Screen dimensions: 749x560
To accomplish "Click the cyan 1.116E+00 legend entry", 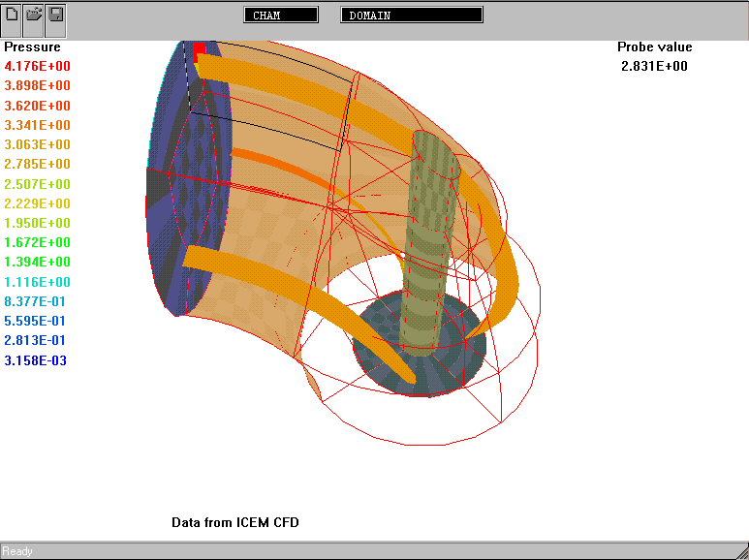I will [x=37, y=282].
